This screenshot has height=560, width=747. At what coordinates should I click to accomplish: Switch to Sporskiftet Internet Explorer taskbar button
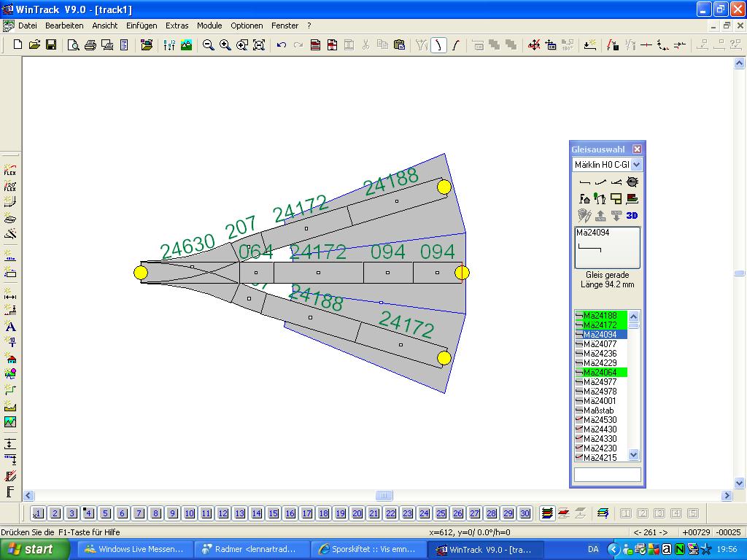(x=368, y=550)
